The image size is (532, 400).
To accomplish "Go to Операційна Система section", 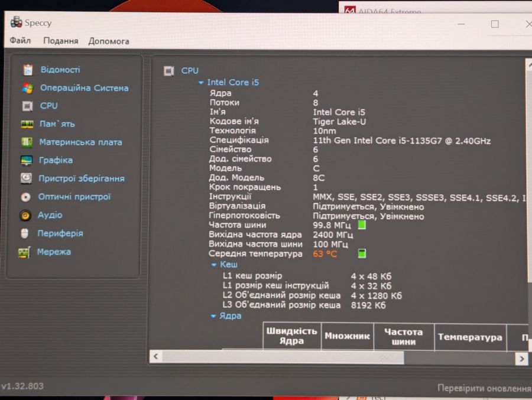I will (84, 88).
